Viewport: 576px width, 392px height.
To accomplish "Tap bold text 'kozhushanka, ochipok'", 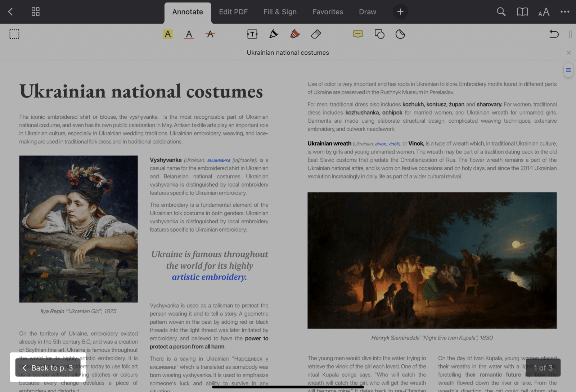I will click(x=374, y=113).
